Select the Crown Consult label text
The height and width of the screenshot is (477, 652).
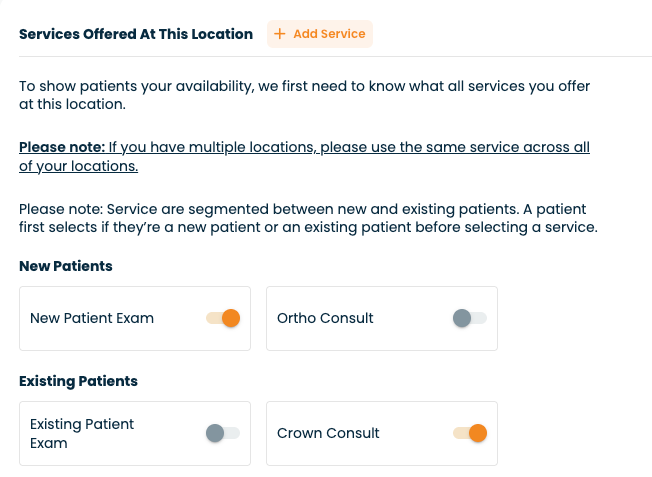tap(328, 434)
